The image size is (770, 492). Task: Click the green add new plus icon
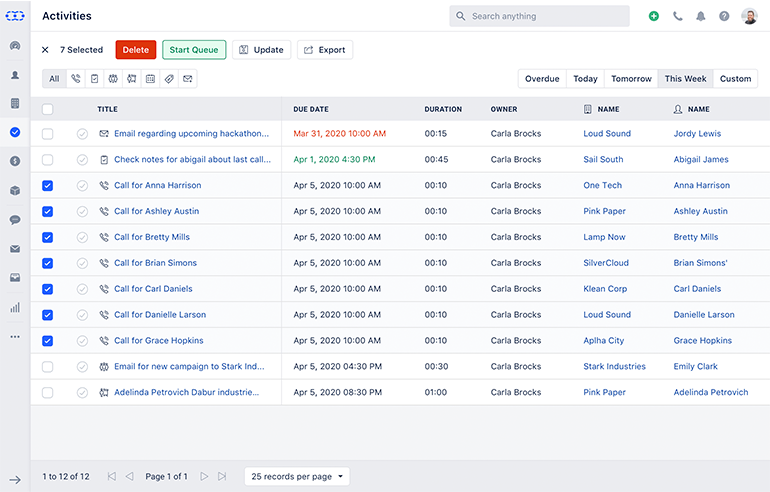(654, 16)
